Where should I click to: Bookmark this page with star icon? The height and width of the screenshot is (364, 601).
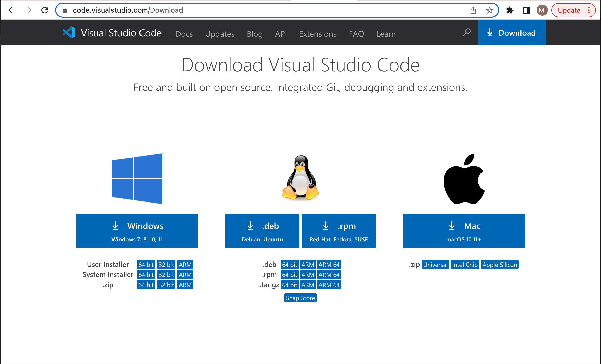click(489, 10)
